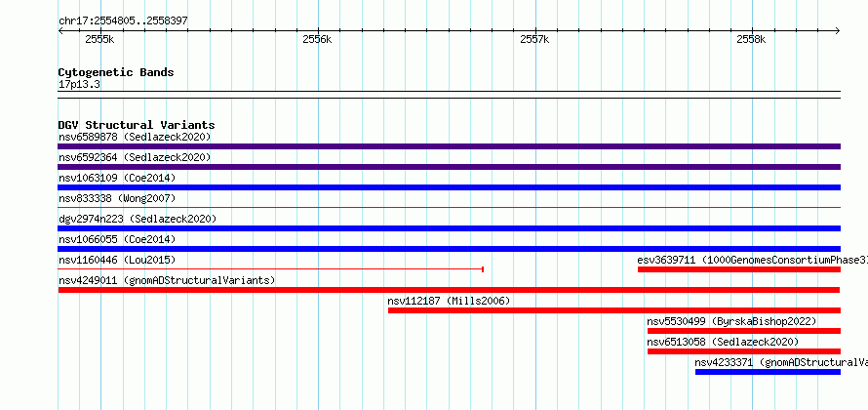The height and width of the screenshot is (410, 868).
Task: Open the nsv1063109 (Coe2014) label
Action: pyautogui.click(x=117, y=178)
